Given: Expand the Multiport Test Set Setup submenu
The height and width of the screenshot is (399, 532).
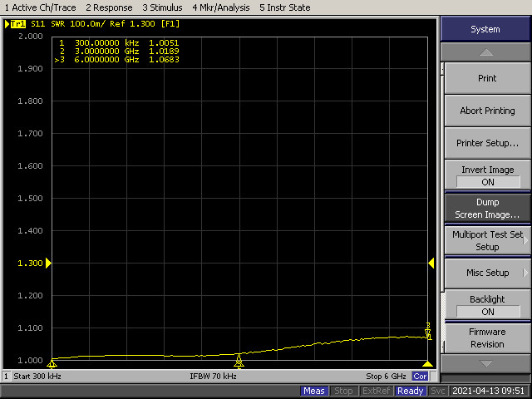Looking at the screenshot, I should click(488, 240).
